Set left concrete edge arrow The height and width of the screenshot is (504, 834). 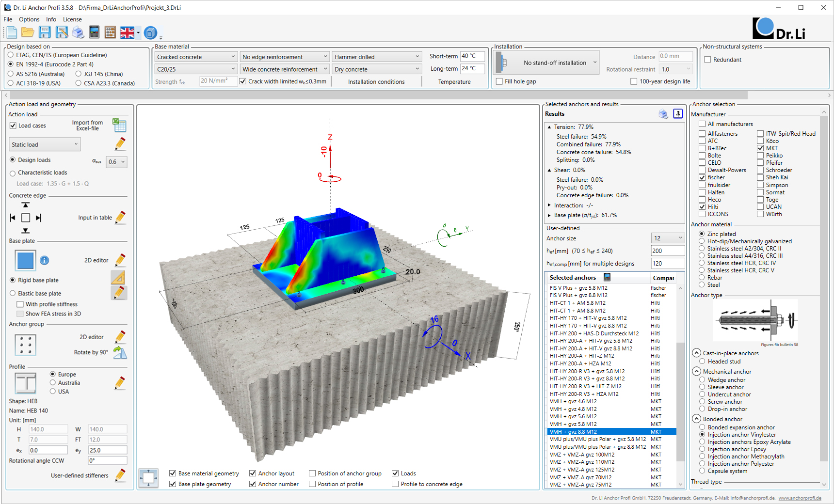(13, 218)
